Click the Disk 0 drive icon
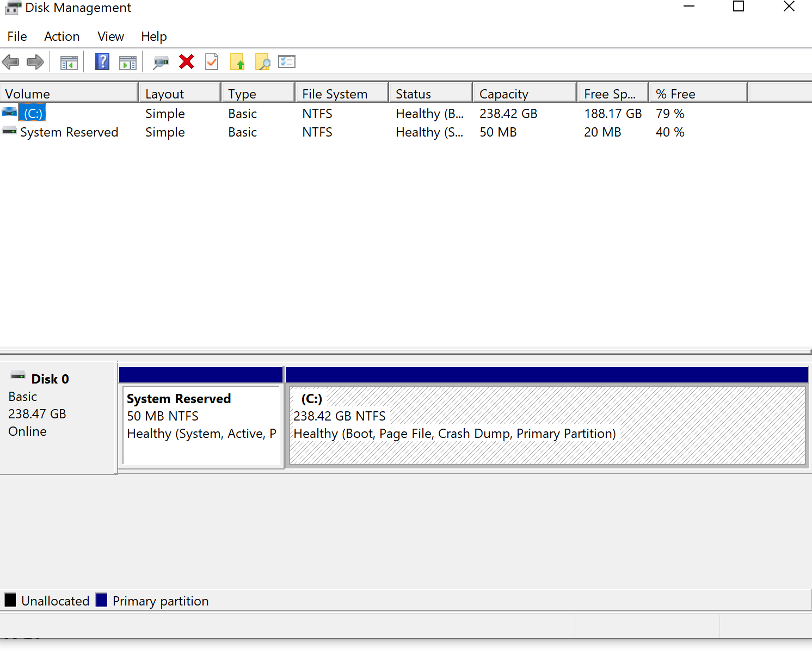The height and width of the screenshot is (655, 812). coord(19,375)
